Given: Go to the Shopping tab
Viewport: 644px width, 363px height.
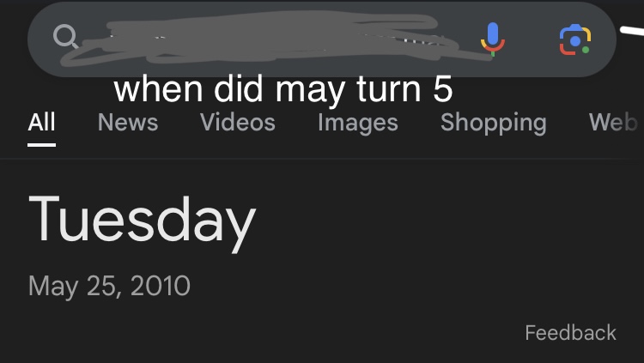Looking at the screenshot, I should pos(493,124).
